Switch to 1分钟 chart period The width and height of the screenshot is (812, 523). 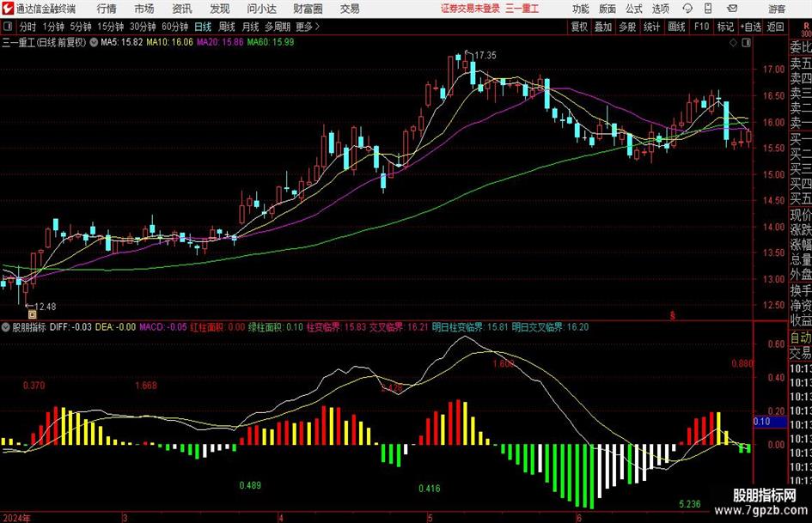point(52,27)
